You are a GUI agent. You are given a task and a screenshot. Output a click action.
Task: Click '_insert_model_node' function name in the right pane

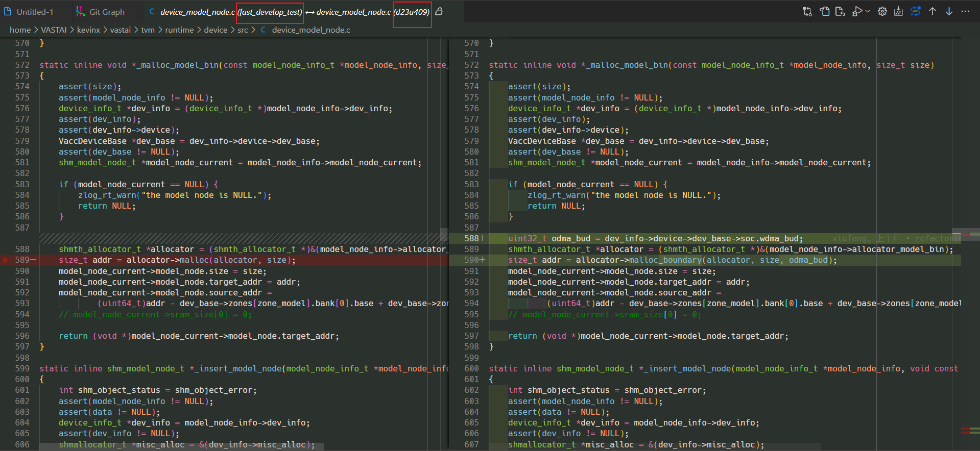[x=687, y=369]
